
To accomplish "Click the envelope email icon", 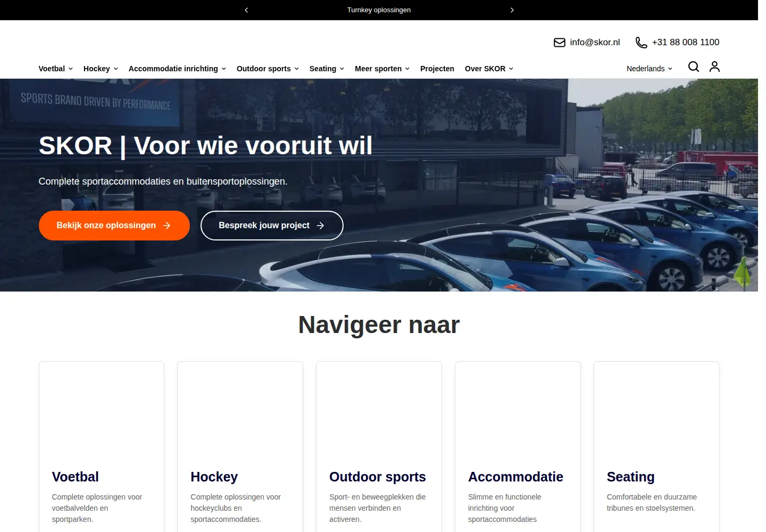I will (560, 43).
